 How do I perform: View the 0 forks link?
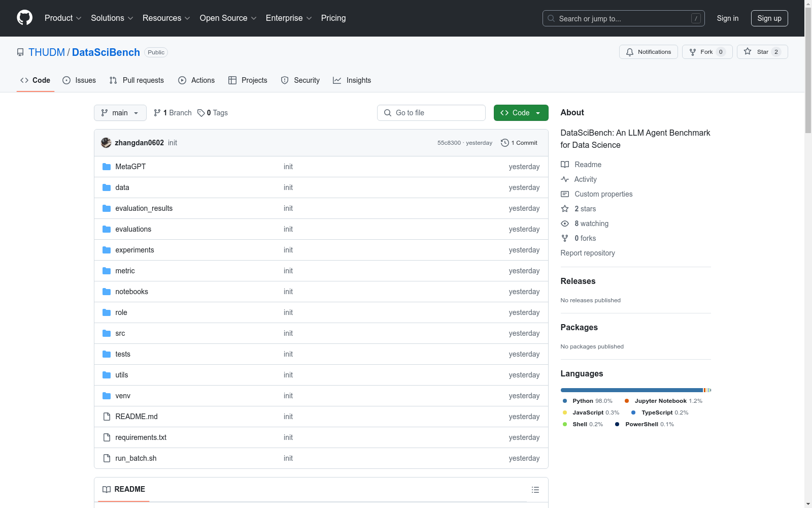(x=579, y=238)
